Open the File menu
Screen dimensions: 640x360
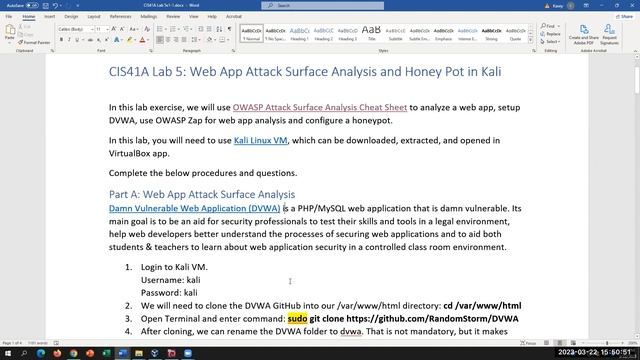tap(9, 17)
